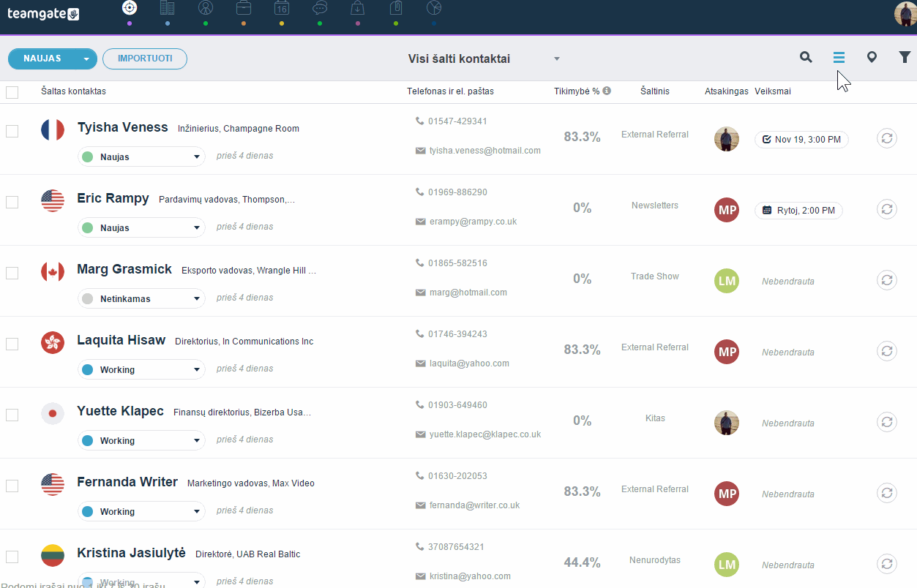Check the box for Laquita Hisaw
Image resolution: width=917 pixels, height=588 pixels.
[x=12, y=344]
